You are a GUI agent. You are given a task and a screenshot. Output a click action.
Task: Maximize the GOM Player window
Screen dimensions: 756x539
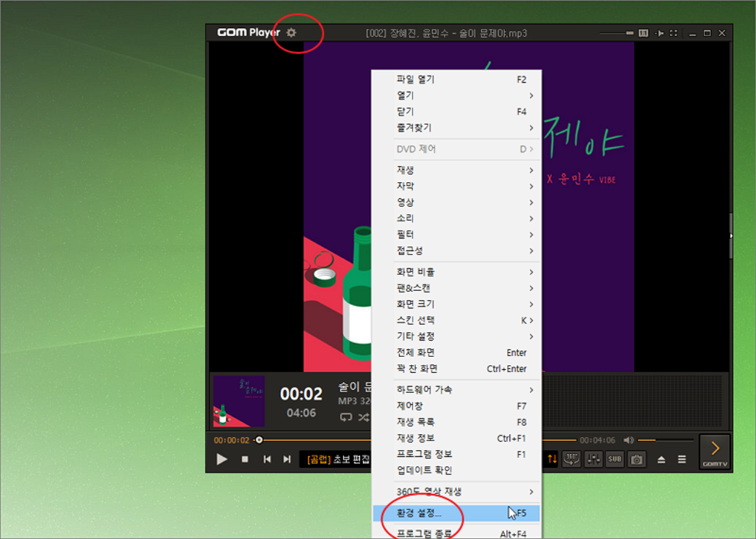(707, 33)
